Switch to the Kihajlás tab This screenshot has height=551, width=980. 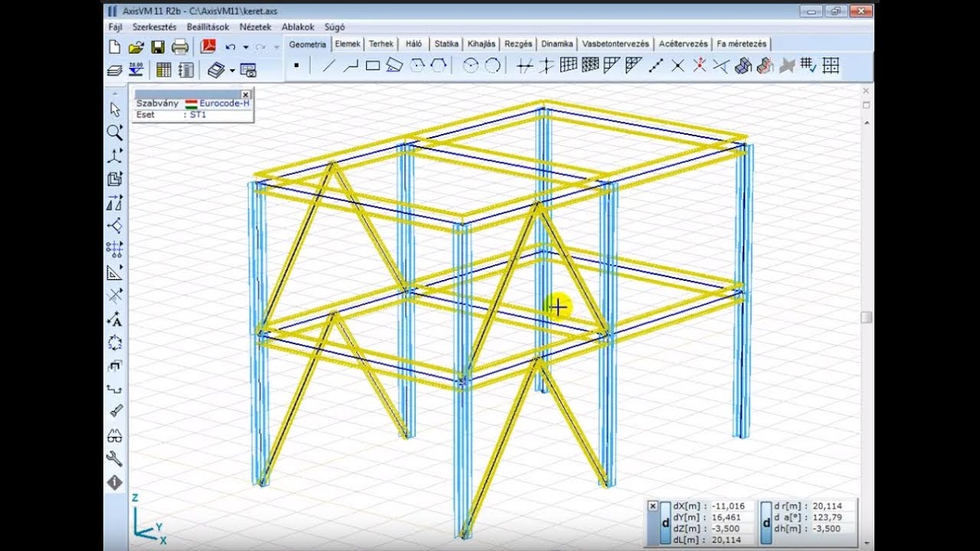(482, 44)
